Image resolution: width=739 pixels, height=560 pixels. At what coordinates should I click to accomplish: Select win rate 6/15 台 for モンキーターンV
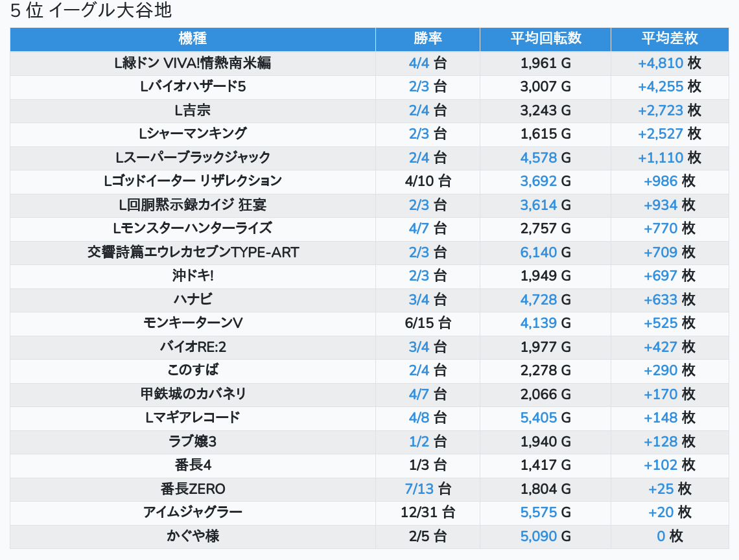click(x=427, y=323)
